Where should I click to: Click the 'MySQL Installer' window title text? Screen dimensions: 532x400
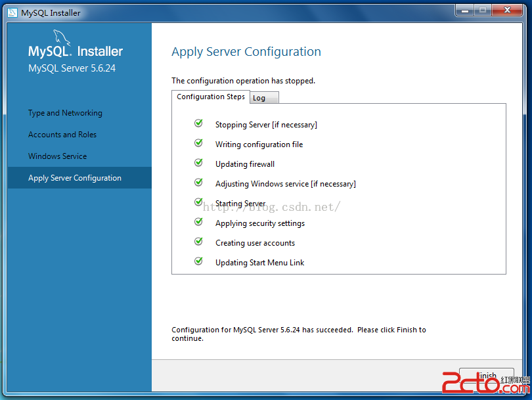point(51,13)
